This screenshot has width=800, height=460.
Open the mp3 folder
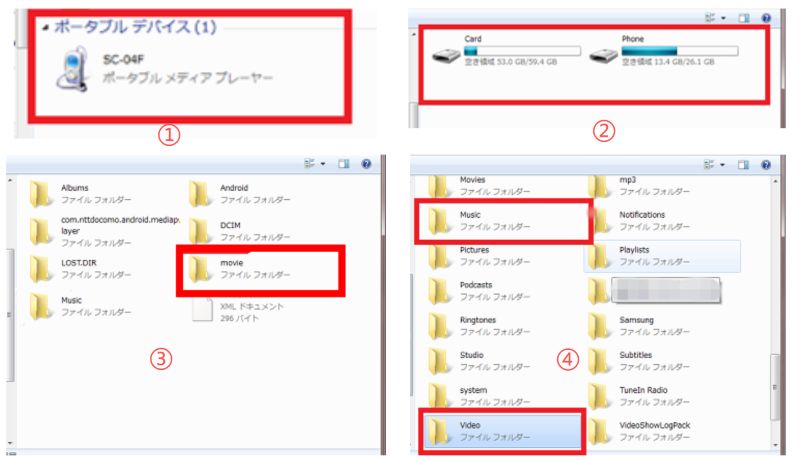coord(639,186)
